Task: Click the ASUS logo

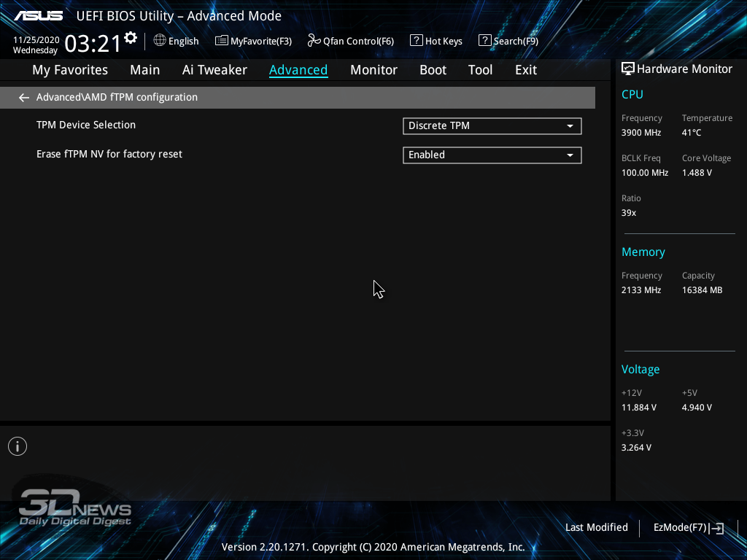Action: (x=38, y=16)
